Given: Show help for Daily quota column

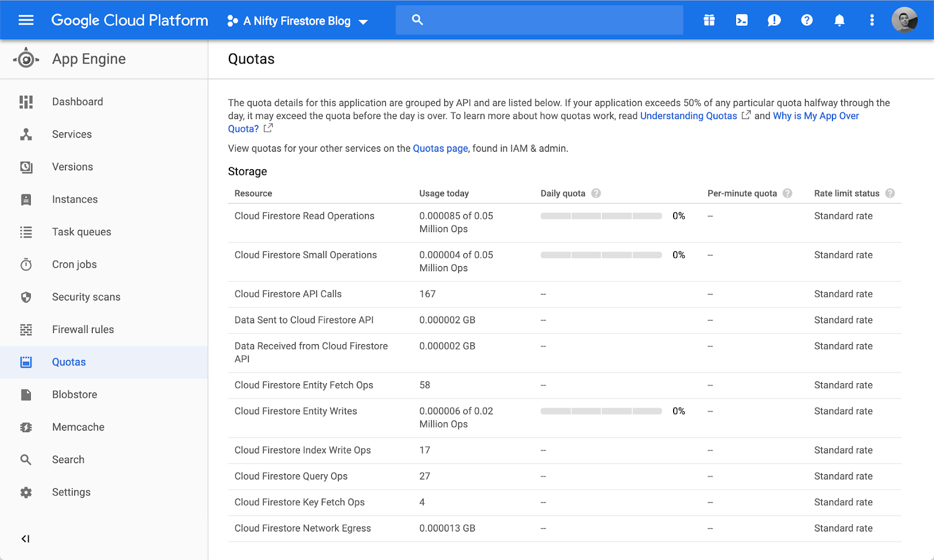Looking at the screenshot, I should (x=596, y=193).
